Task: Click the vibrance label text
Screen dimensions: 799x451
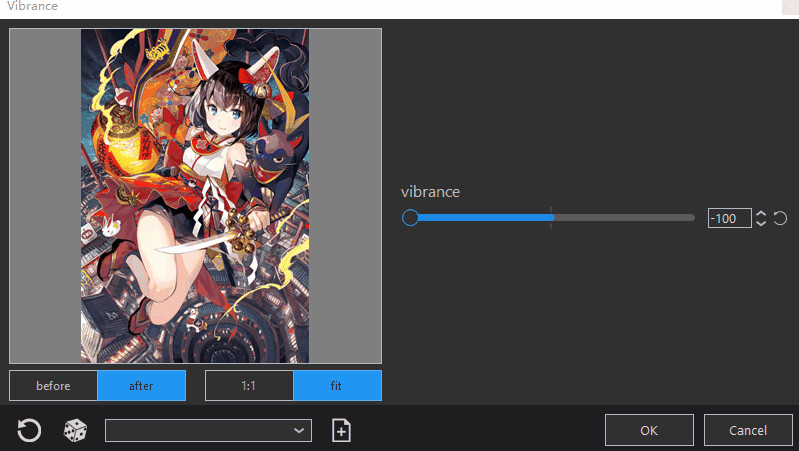Action: (430, 192)
